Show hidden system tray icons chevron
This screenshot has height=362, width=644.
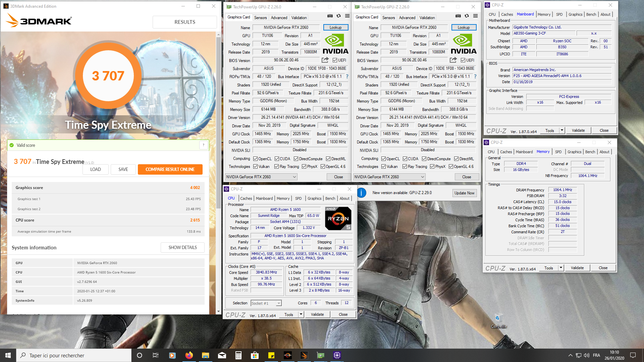[x=570, y=355]
